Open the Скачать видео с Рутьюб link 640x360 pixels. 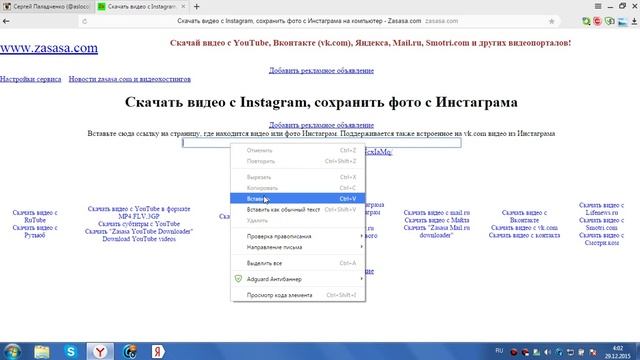point(35,231)
